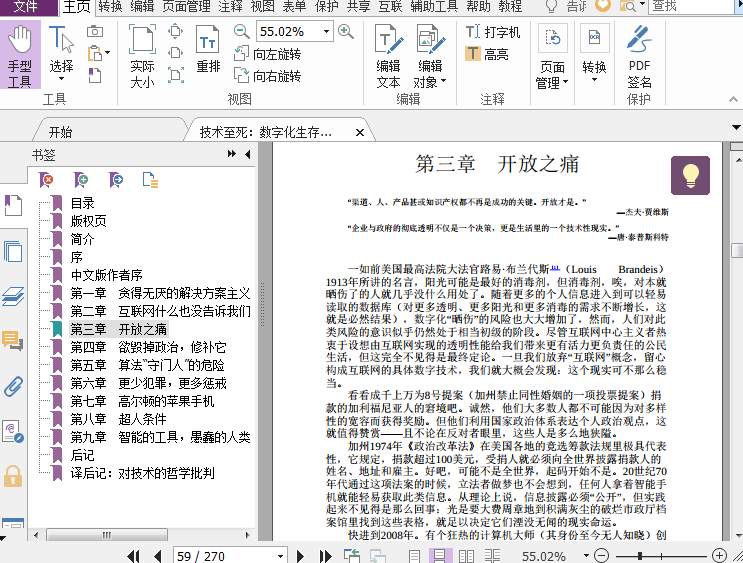Click the bookmark panel options page icon

[x=150, y=180]
